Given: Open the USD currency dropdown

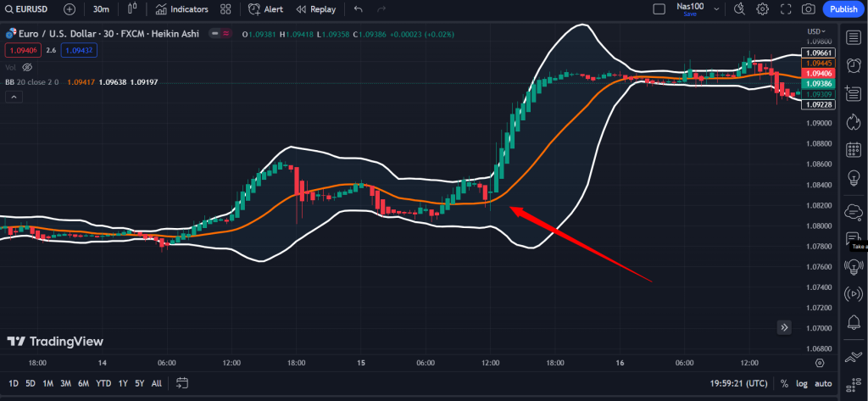Looking at the screenshot, I should point(817,31).
